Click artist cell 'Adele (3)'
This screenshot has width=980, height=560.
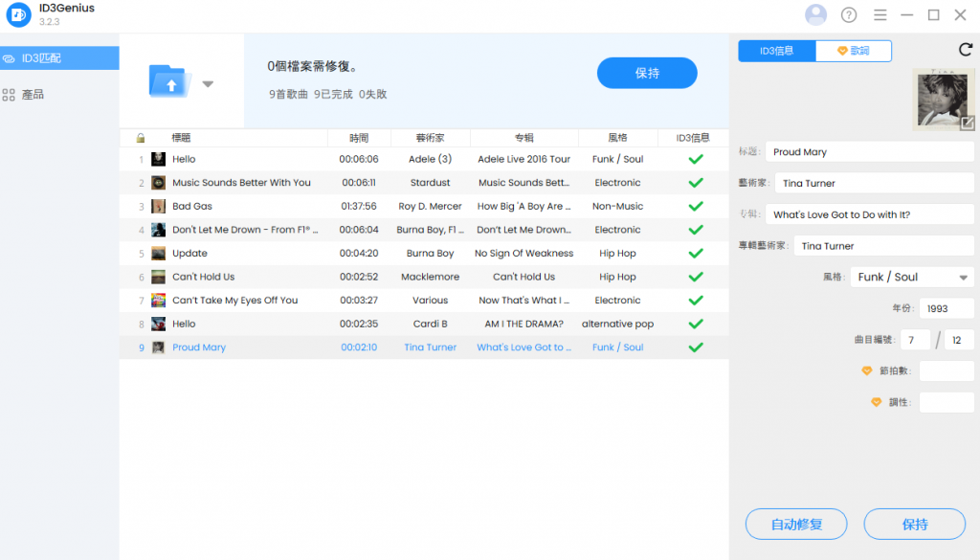click(x=430, y=159)
